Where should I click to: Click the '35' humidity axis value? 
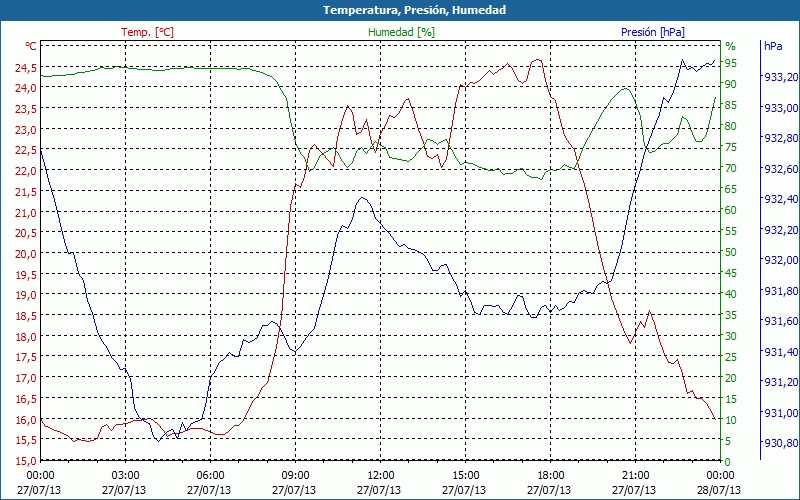coord(731,315)
